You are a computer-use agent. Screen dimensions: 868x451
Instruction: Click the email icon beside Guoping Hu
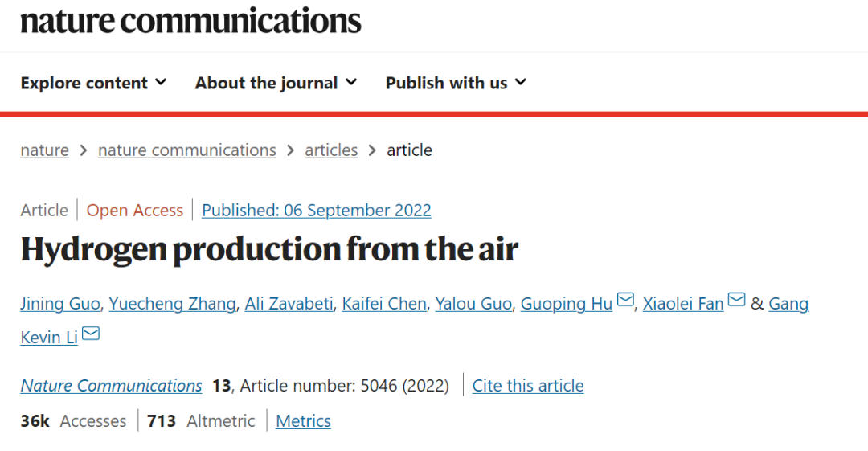click(x=625, y=299)
